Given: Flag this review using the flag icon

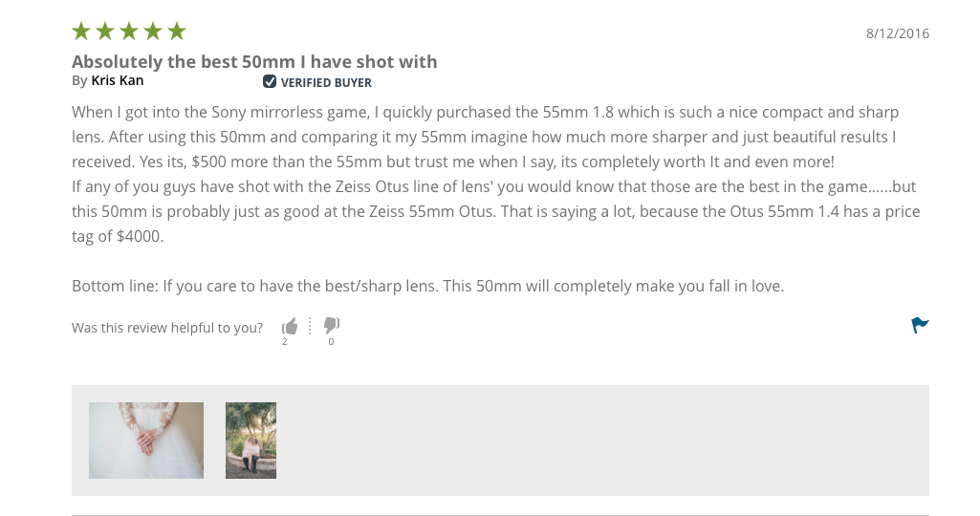Looking at the screenshot, I should pos(920,325).
